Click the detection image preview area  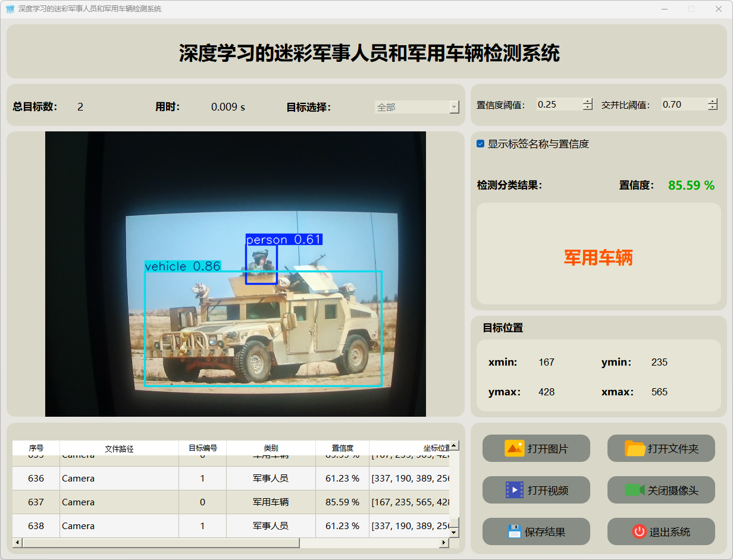235,273
